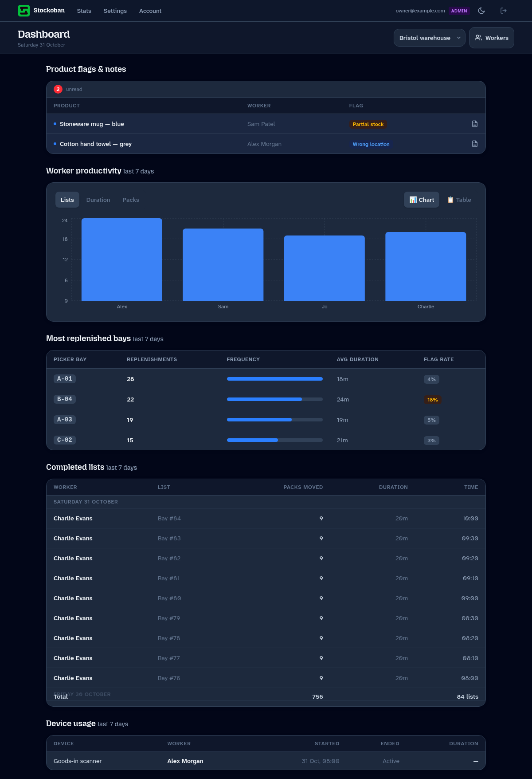Expand the Bristol warehouse dropdown
Viewport: 532px width, 779px height.
[x=430, y=38]
